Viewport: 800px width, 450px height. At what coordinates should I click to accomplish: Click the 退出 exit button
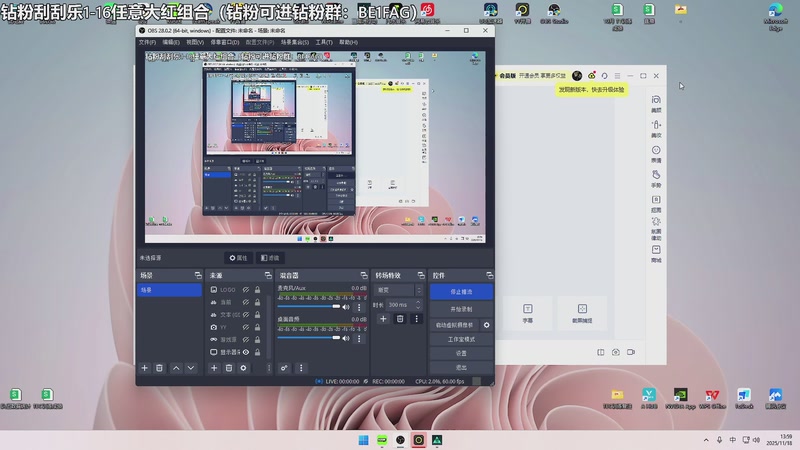(x=461, y=367)
